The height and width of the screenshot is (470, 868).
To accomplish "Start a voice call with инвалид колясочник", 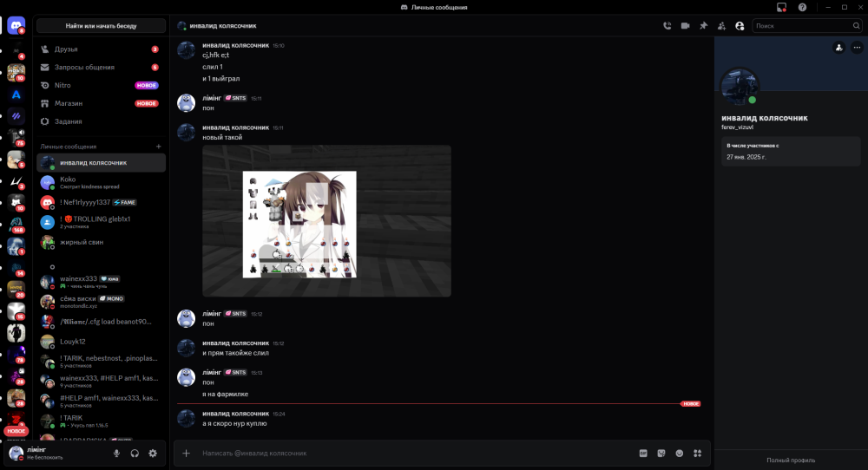I will [667, 25].
